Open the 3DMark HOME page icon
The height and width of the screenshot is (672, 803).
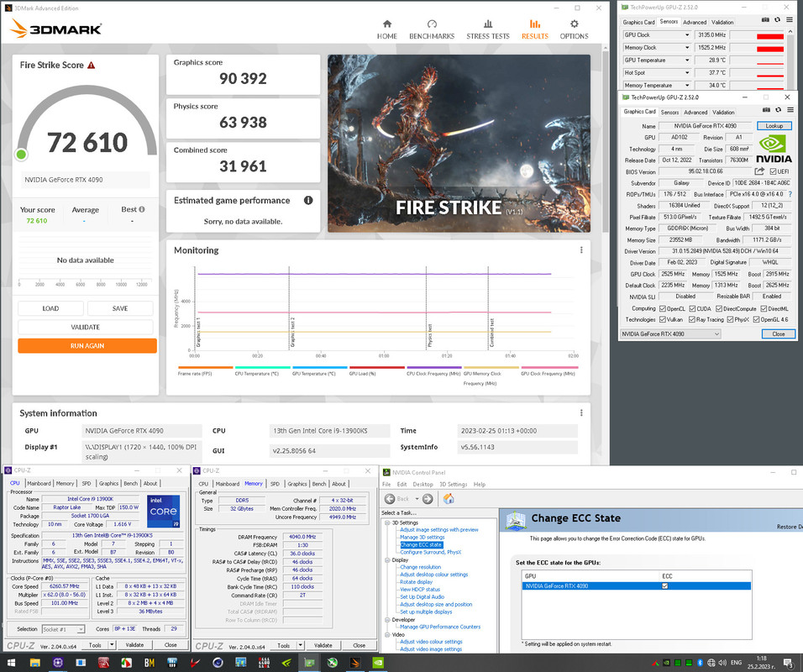tap(387, 24)
